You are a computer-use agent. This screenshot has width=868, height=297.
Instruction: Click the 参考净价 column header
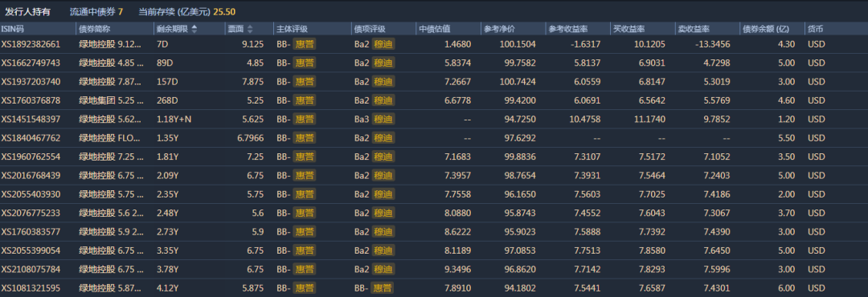click(x=499, y=29)
